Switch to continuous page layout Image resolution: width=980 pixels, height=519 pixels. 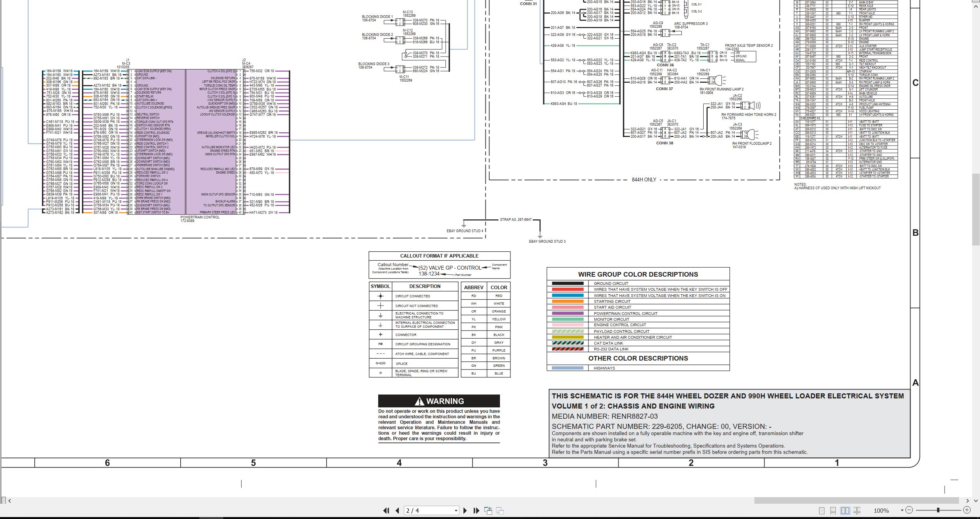coord(833,510)
